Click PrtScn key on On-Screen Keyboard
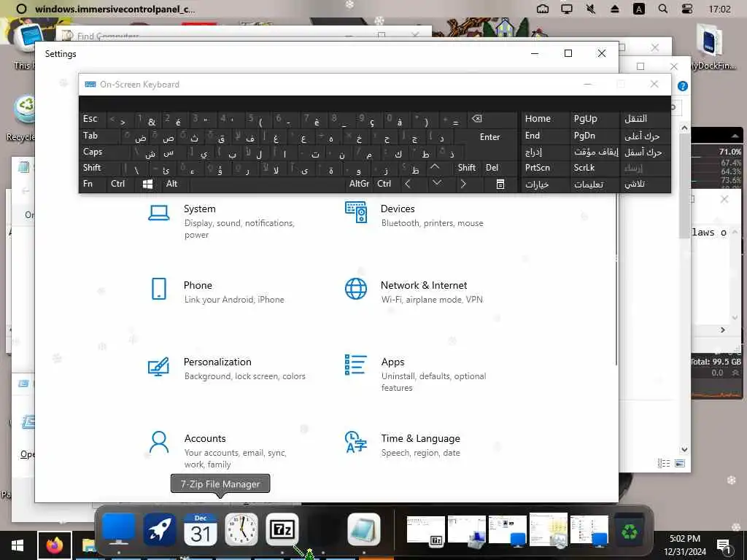 coord(544,168)
